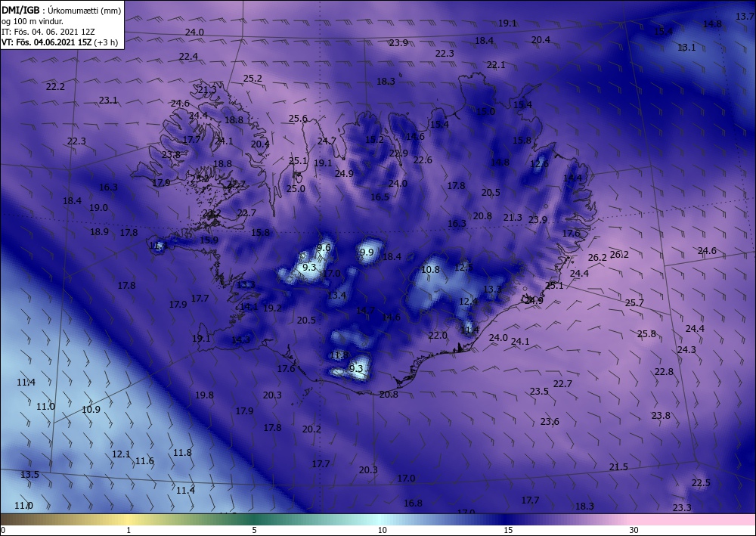Click the 'DMI/IGB : Úrkomumætti (mm)' title line
This screenshot has height=536, width=756.
point(62,10)
